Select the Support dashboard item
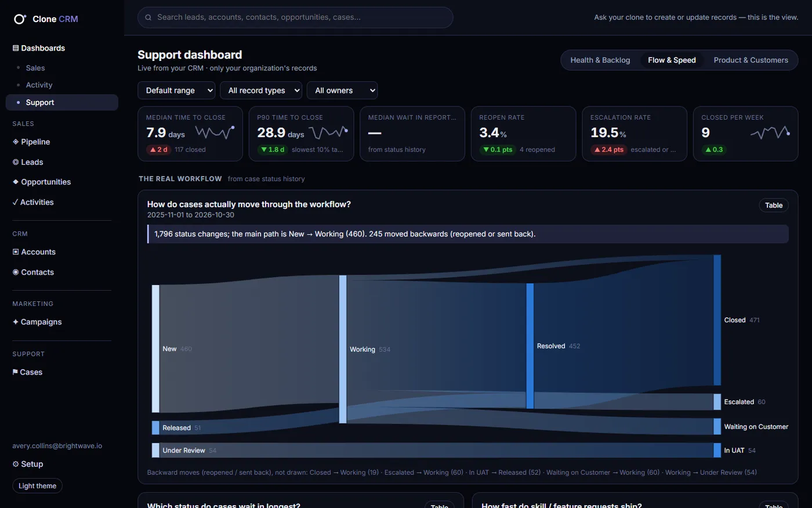This screenshot has height=508, width=812. pos(62,102)
